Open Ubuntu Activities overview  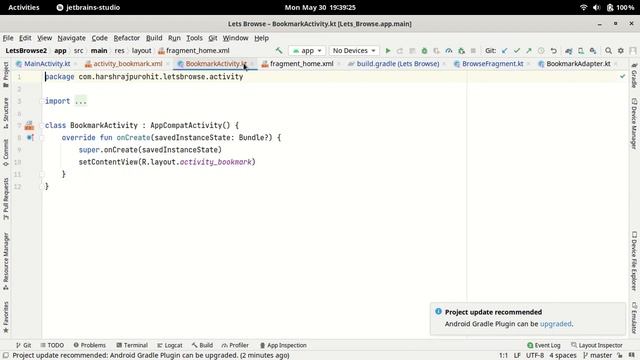24,7
